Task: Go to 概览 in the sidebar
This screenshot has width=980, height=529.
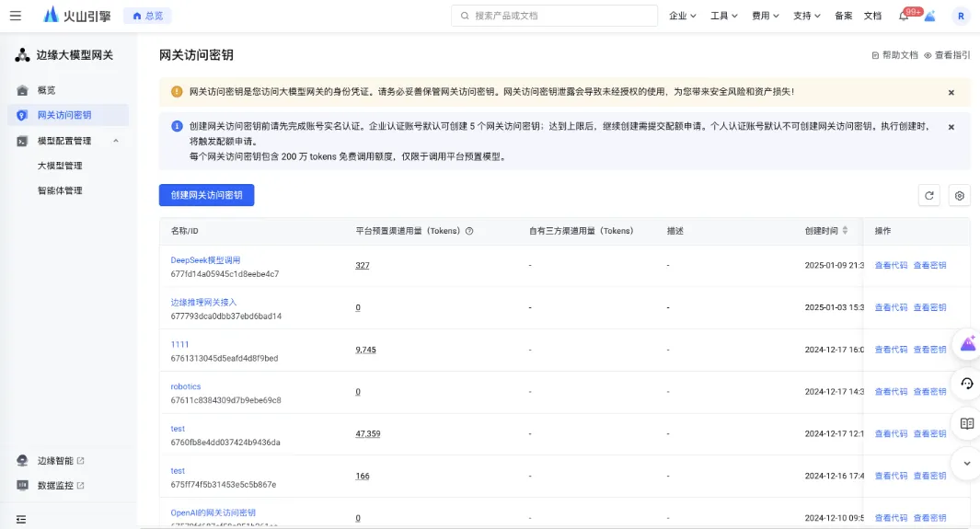Action: [46, 90]
